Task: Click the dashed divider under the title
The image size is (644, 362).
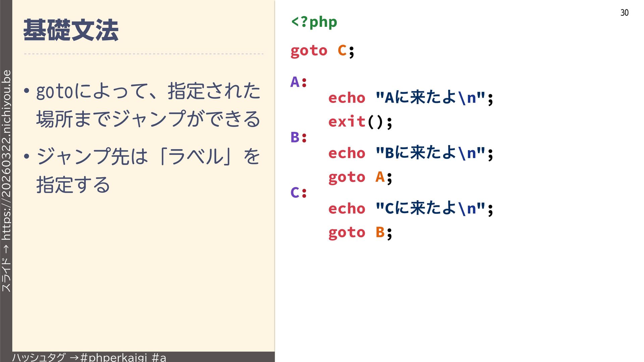Action: click(x=144, y=54)
